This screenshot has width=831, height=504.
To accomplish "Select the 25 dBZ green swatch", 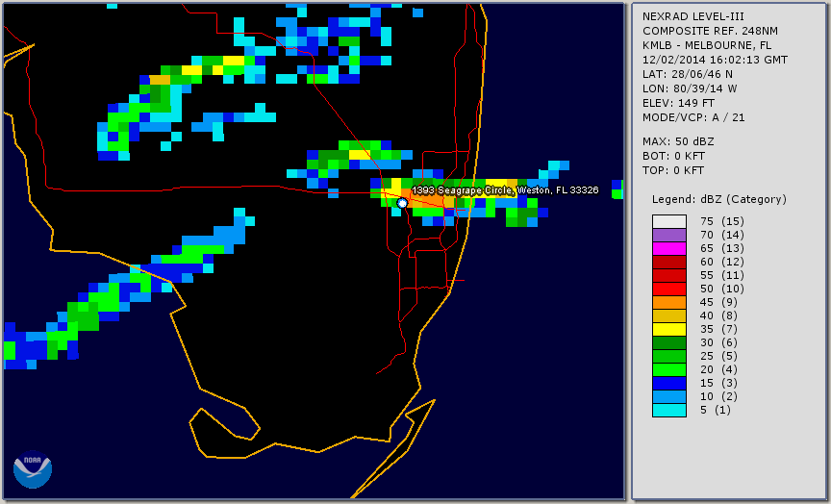I will (668, 356).
